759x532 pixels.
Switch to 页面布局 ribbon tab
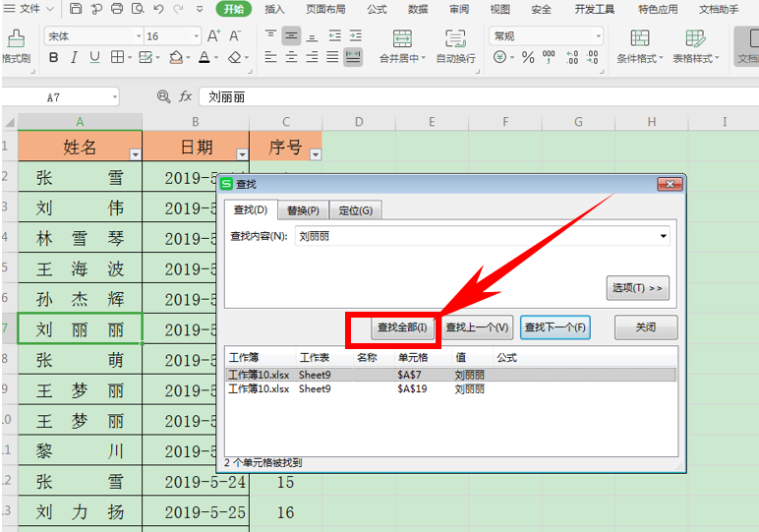[x=325, y=9]
